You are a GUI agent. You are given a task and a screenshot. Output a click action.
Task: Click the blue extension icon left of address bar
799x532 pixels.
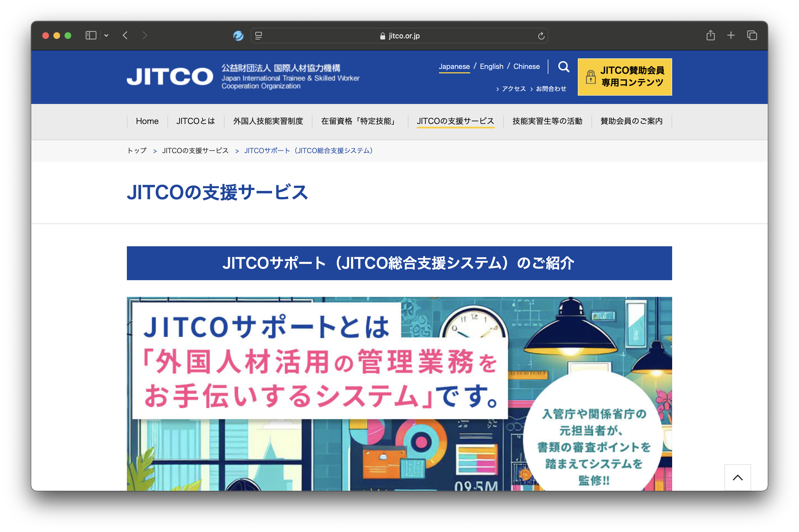238,35
